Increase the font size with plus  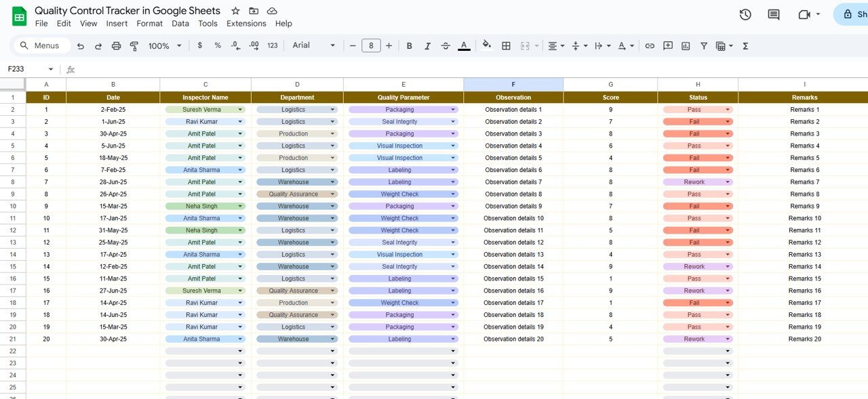[x=389, y=45]
